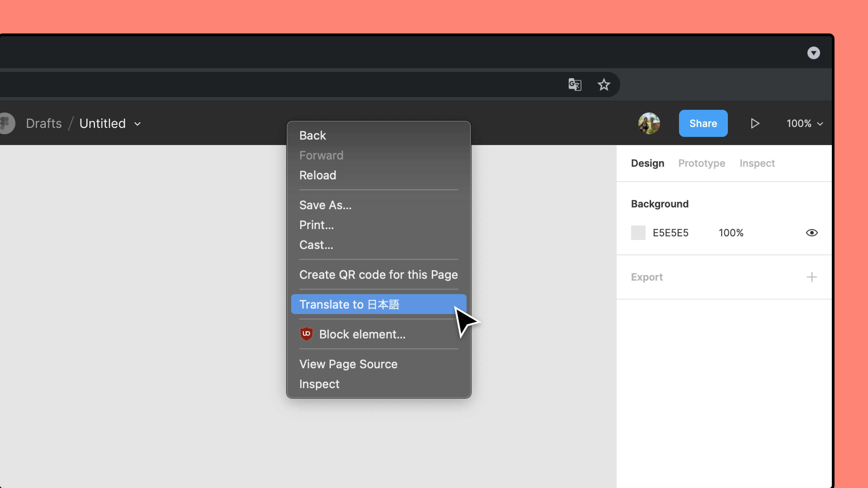Click the Share button in Figma
The height and width of the screenshot is (488, 868).
[x=703, y=123]
